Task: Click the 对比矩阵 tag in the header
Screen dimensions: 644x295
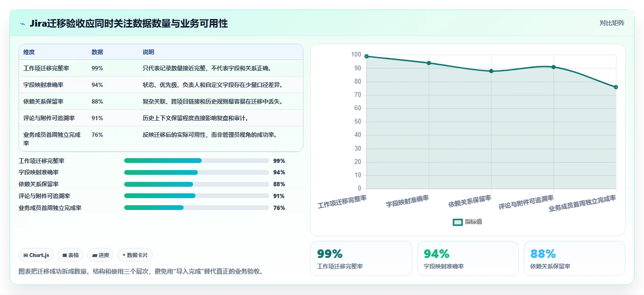Action: [x=612, y=23]
